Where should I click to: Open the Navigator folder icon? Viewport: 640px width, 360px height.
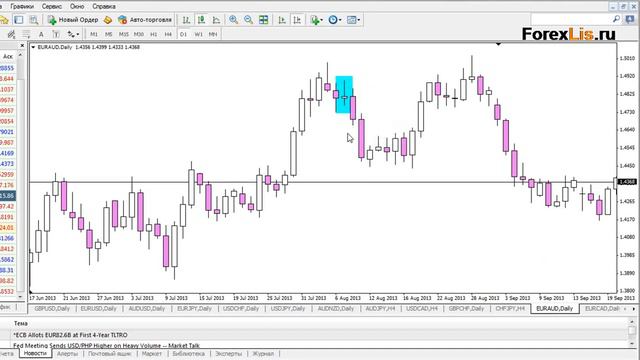click(x=4, y=20)
